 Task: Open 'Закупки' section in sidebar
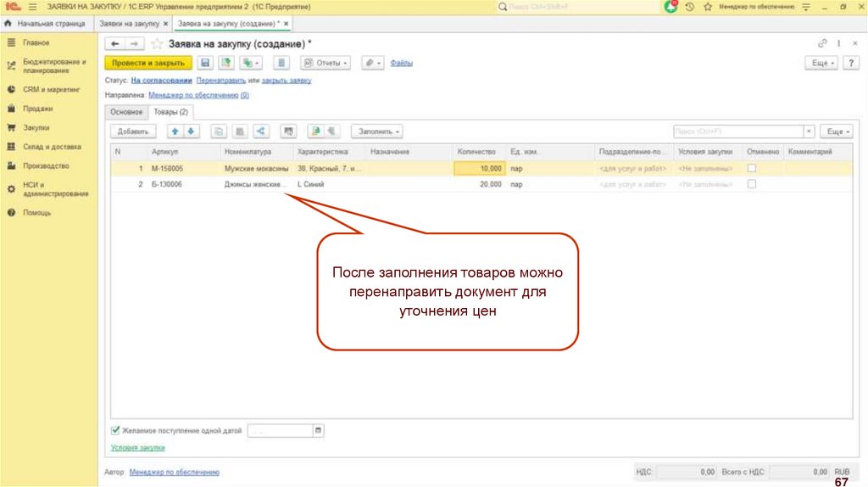click(x=36, y=127)
